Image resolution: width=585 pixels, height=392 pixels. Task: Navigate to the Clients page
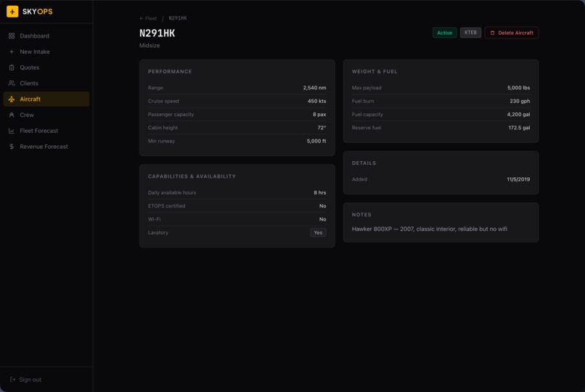point(46,83)
